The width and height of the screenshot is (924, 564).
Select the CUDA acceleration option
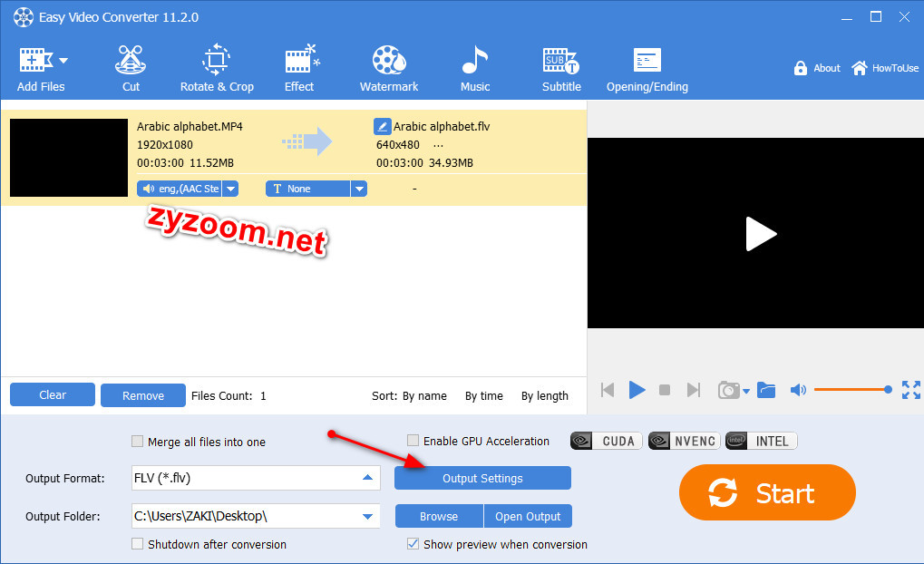tap(607, 441)
